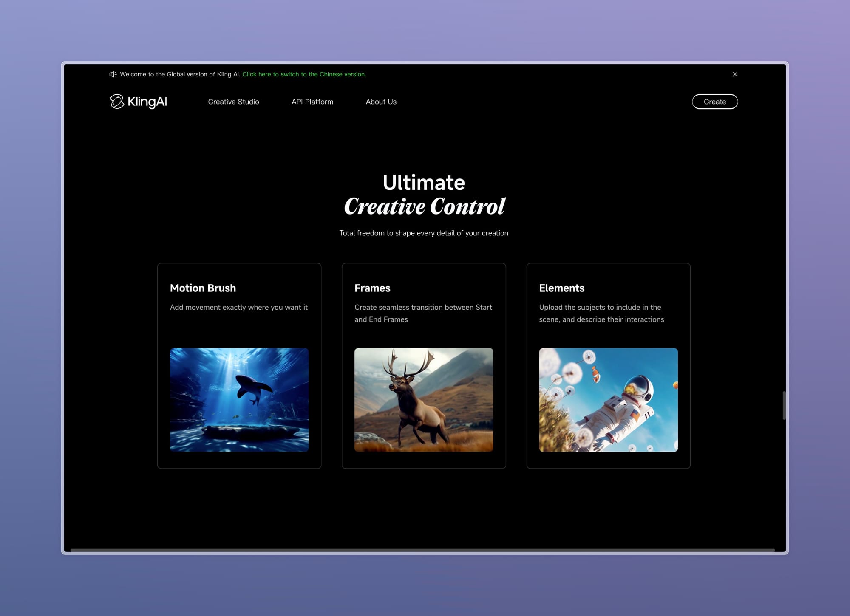Viewport: 850px width, 616px height.
Task: Click the Elements card title
Action: pos(561,288)
